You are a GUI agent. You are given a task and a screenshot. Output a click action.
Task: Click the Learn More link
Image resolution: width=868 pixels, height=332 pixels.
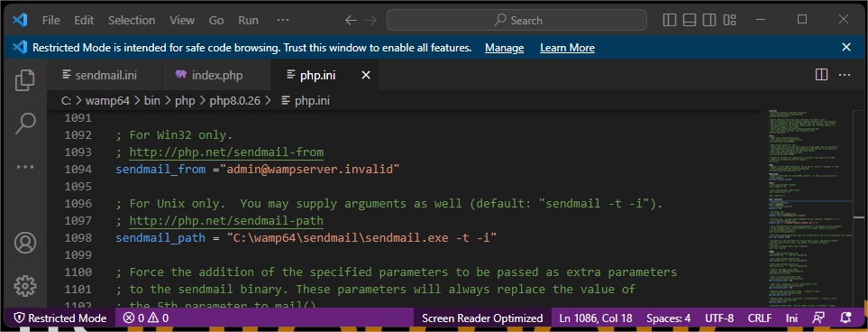pos(568,48)
